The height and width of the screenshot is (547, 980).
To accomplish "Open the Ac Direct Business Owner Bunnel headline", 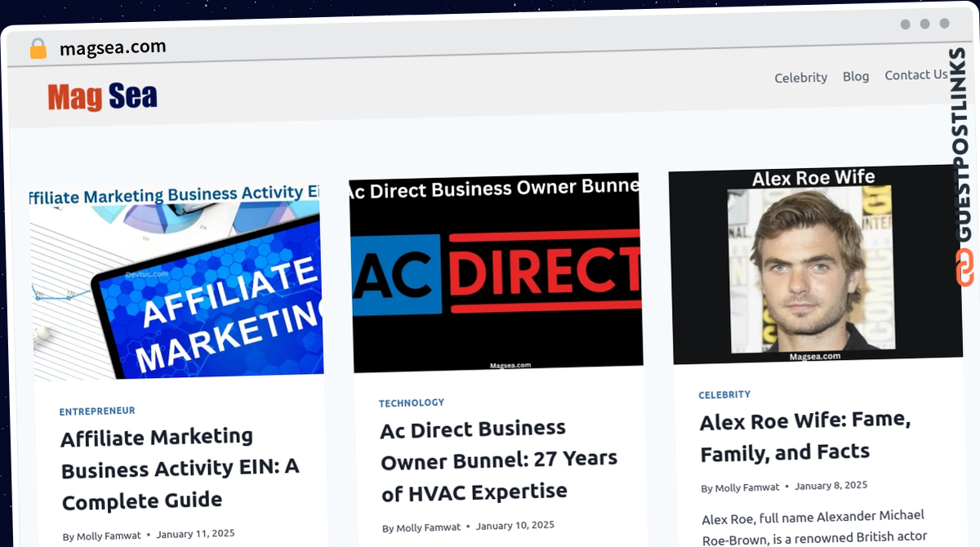I will pyautogui.click(x=499, y=460).
